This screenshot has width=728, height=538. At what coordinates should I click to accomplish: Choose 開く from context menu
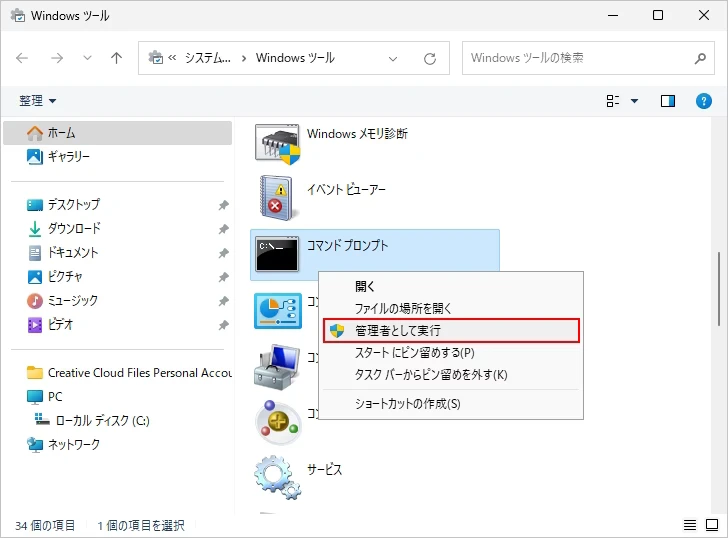[451, 286]
